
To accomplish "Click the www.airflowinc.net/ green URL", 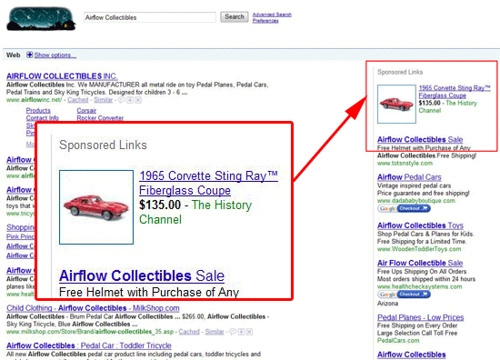I will coord(34,100).
